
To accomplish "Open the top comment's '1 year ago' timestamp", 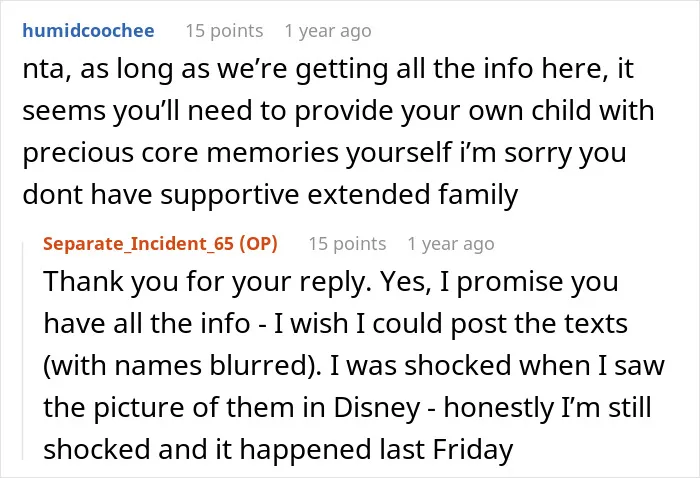I will click(328, 31).
